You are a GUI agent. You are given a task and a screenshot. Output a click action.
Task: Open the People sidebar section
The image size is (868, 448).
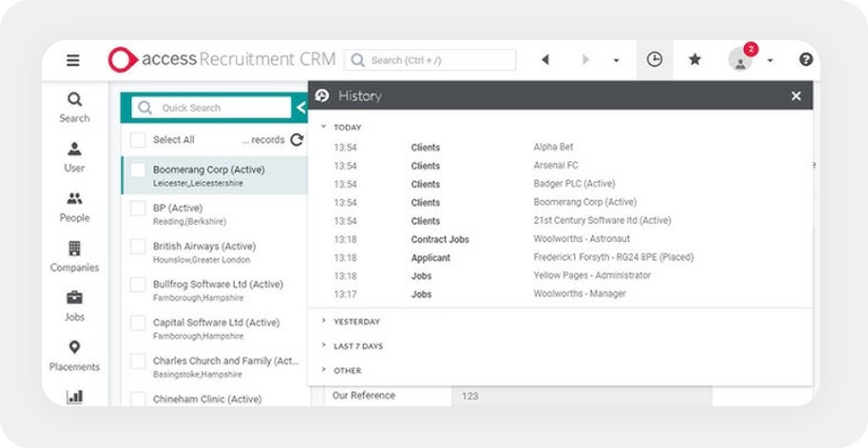(74, 207)
